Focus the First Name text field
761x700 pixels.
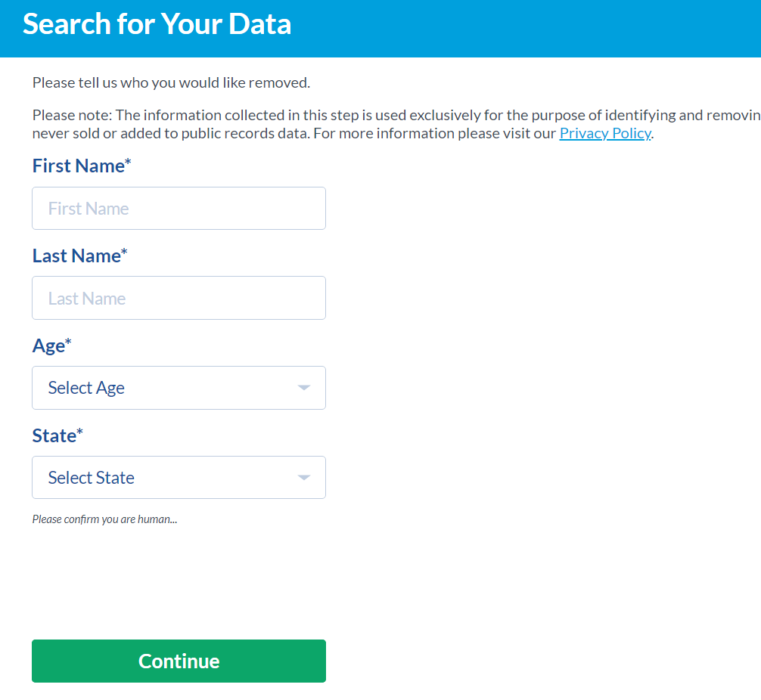coord(179,208)
